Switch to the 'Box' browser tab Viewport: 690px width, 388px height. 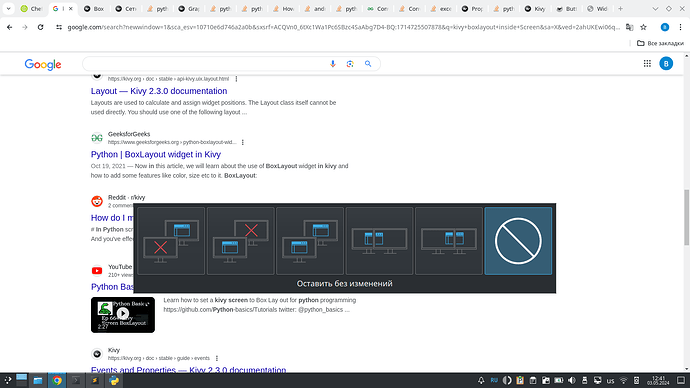[x=94, y=9]
